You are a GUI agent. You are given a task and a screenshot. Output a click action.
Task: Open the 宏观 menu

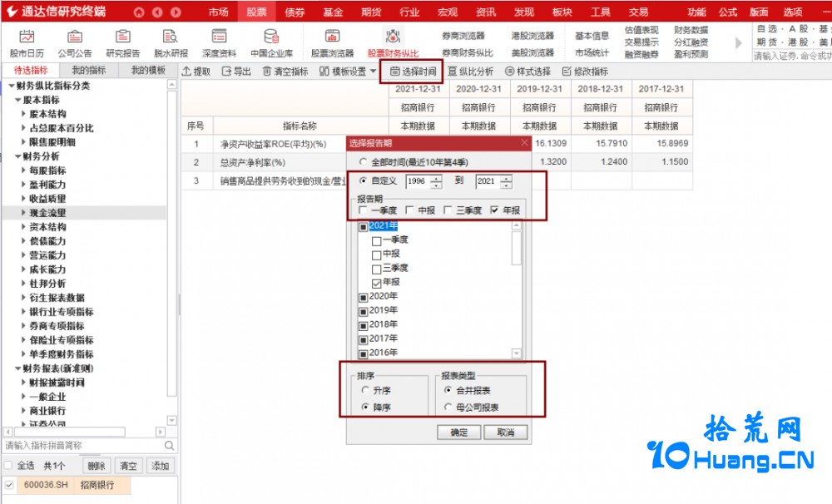click(448, 12)
